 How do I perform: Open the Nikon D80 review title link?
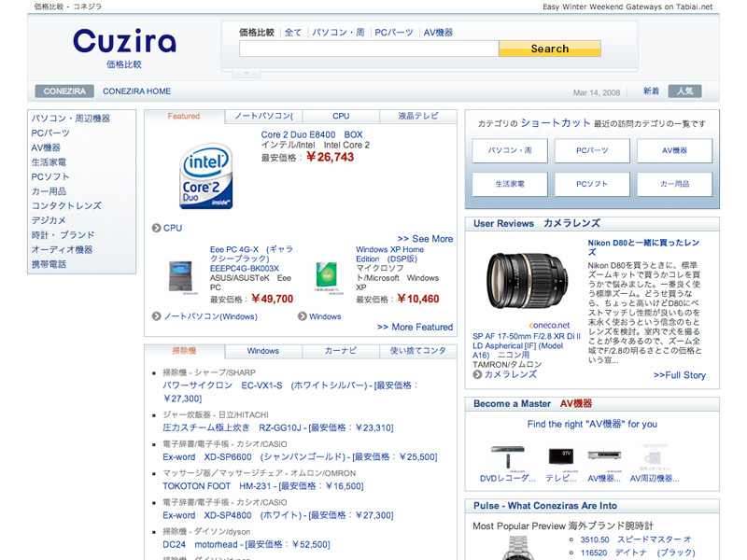click(x=643, y=247)
